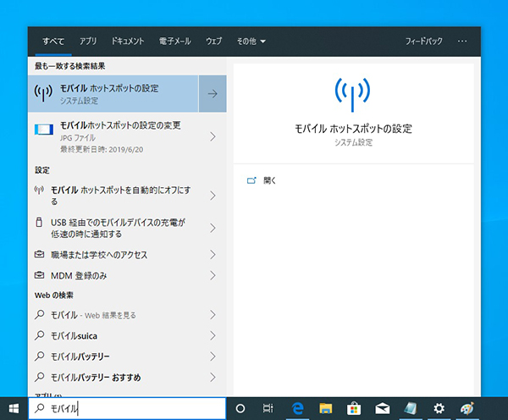Open Cortana circle icon in taskbar
Image resolution: width=508 pixels, height=420 pixels.
click(x=240, y=408)
